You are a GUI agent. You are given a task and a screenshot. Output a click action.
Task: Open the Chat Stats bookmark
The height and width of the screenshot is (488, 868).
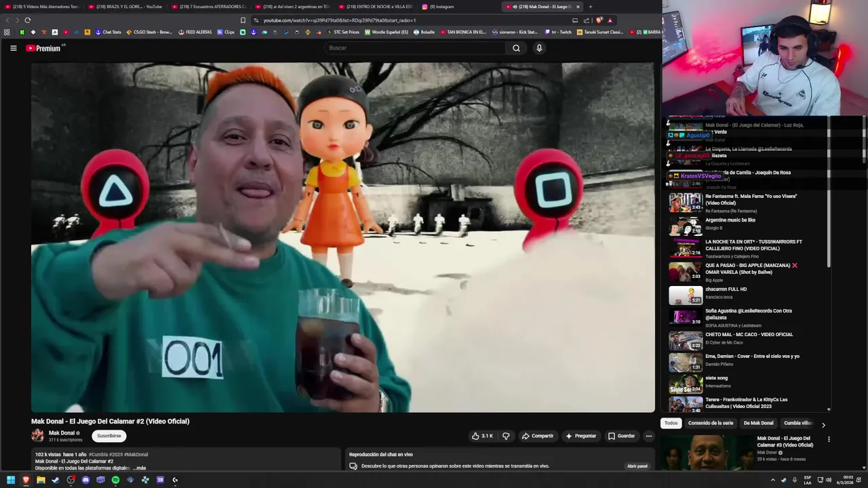point(108,32)
